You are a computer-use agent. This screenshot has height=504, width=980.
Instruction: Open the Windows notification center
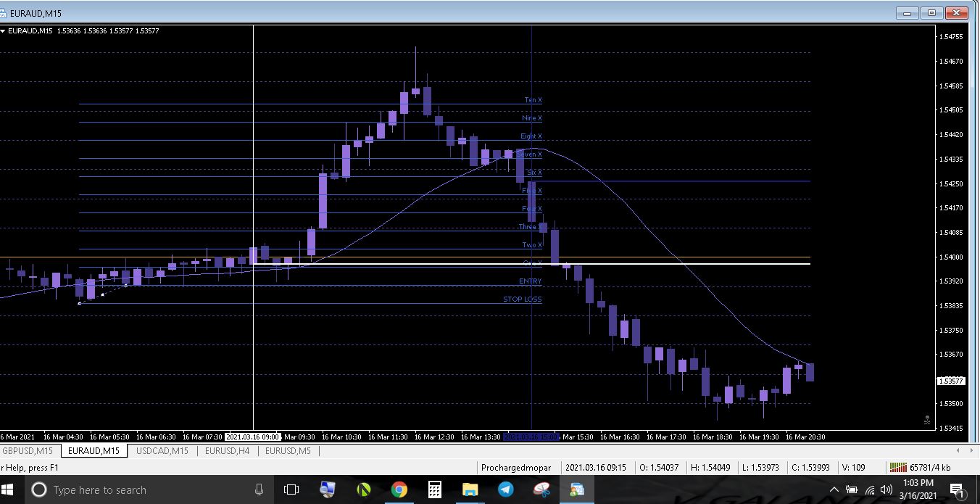[956, 490]
